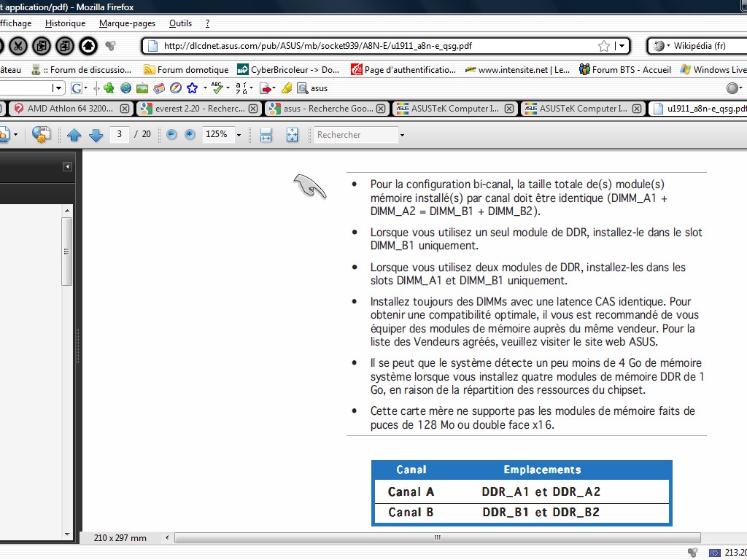This screenshot has width=747, height=560.
Task: Click scroll left arrow of horizontal scrollbar
Action: tap(167, 538)
